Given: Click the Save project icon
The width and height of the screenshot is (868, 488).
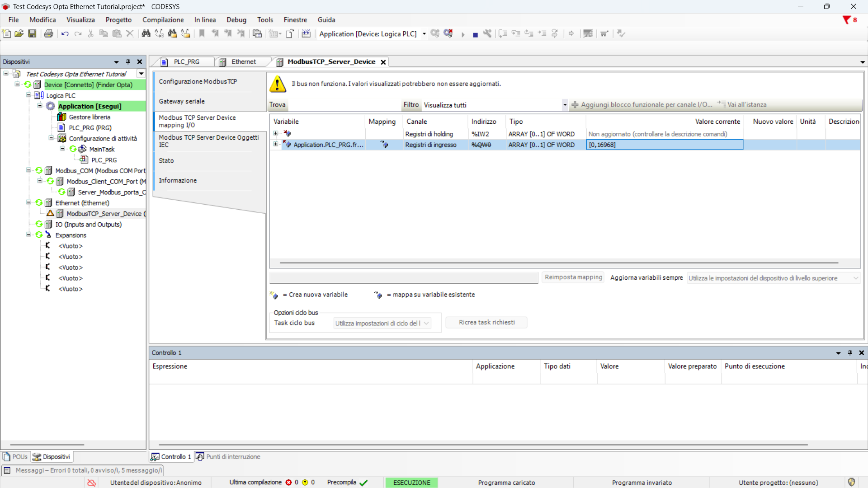Looking at the screenshot, I should click(x=32, y=33).
